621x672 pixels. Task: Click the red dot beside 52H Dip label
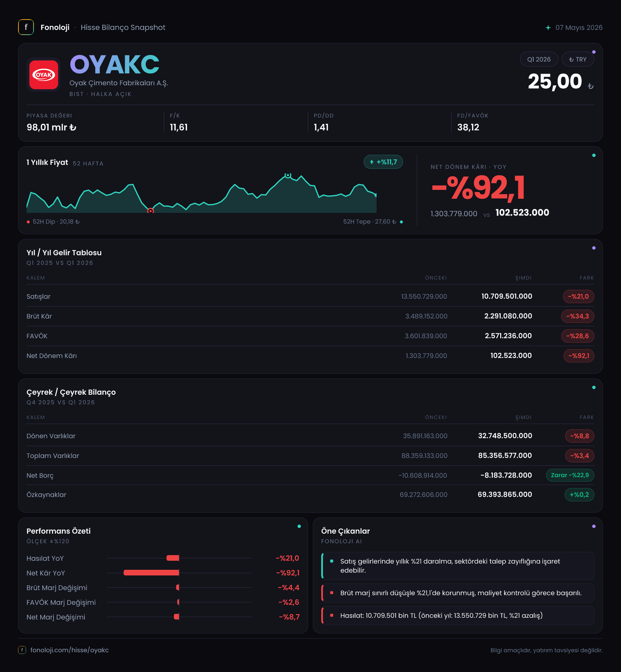pos(28,222)
